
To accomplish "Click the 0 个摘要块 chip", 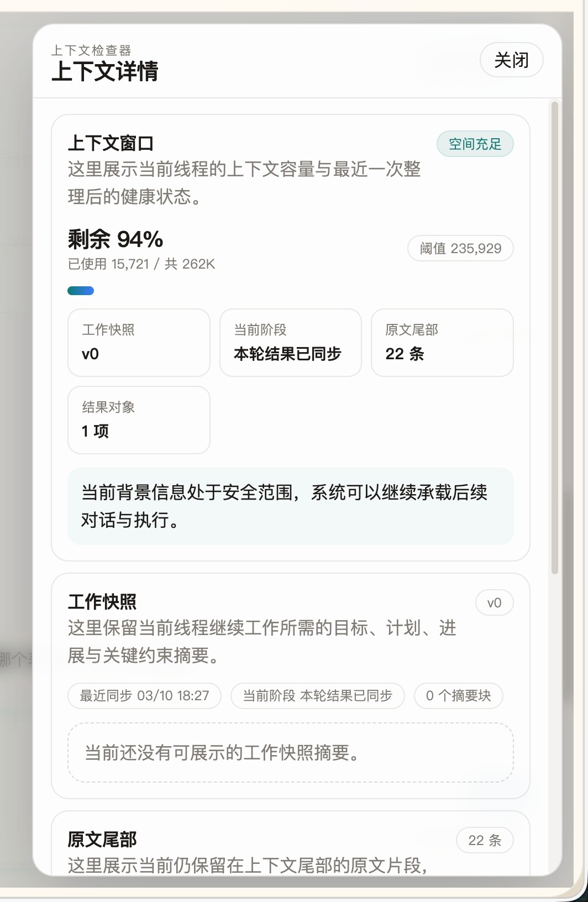I will [458, 696].
